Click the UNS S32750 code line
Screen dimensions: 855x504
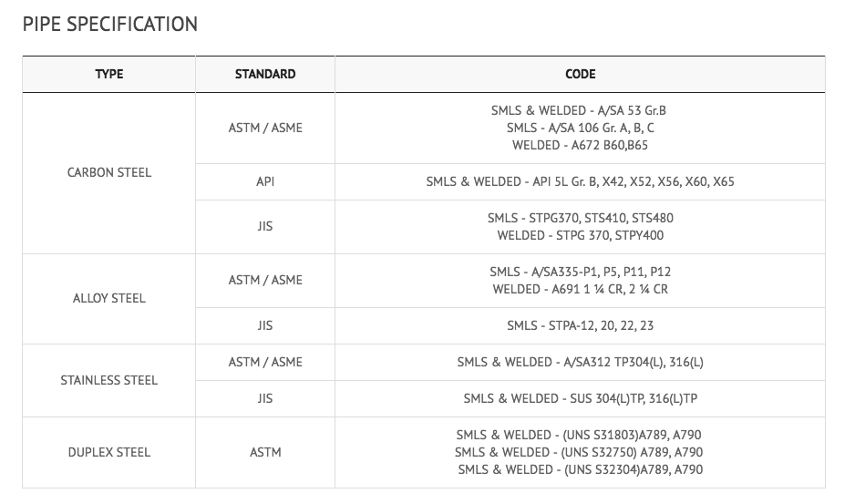click(580, 452)
